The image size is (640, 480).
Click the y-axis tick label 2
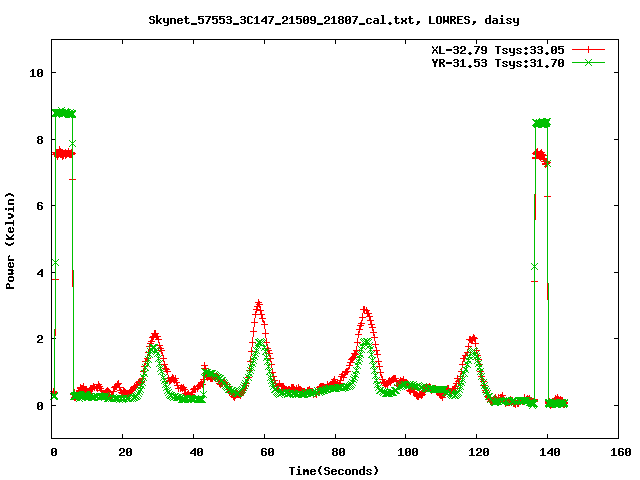(40, 339)
